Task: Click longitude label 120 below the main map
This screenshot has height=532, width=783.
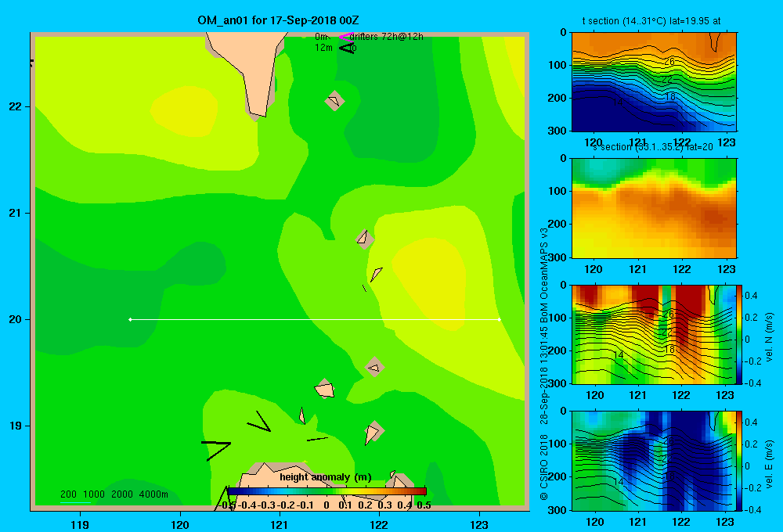Action: click(180, 524)
